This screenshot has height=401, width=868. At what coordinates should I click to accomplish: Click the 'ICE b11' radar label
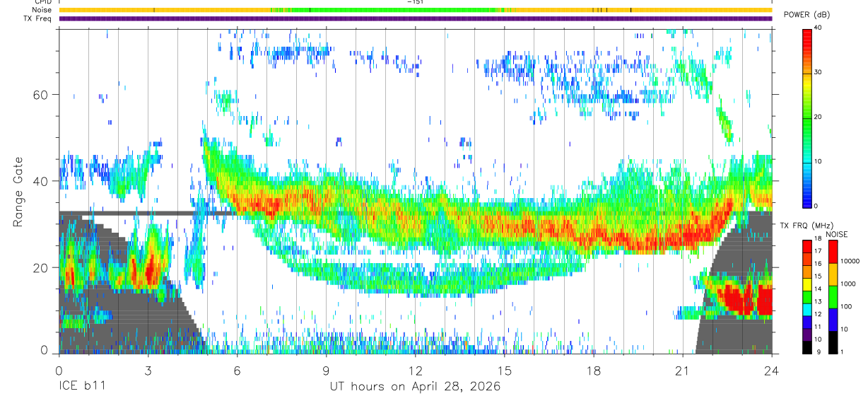click(x=81, y=387)
